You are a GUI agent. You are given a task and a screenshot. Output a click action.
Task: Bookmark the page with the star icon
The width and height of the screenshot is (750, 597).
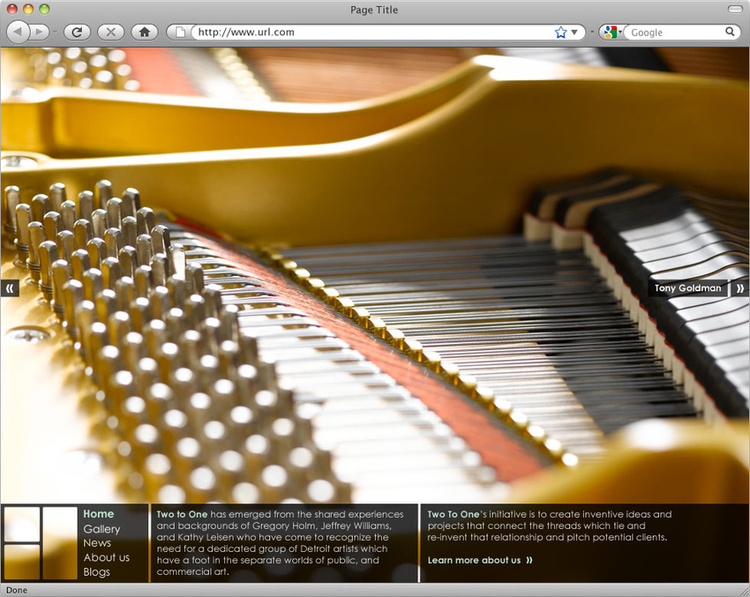tap(561, 32)
